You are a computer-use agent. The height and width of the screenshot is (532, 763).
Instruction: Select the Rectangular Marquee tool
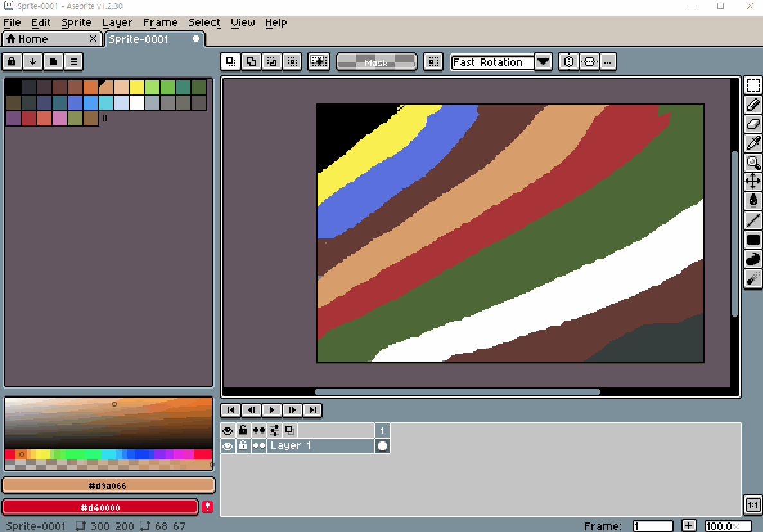pyautogui.click(x=753, y=85)
